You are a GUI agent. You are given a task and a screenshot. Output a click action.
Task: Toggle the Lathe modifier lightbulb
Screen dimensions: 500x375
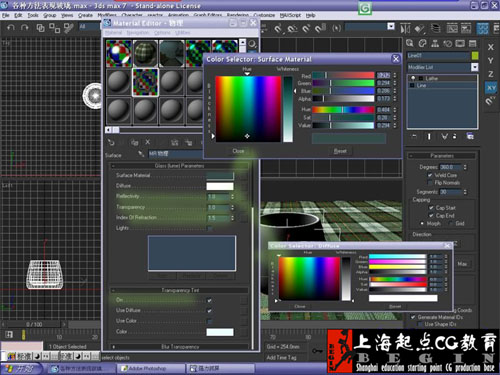(413, 78)
